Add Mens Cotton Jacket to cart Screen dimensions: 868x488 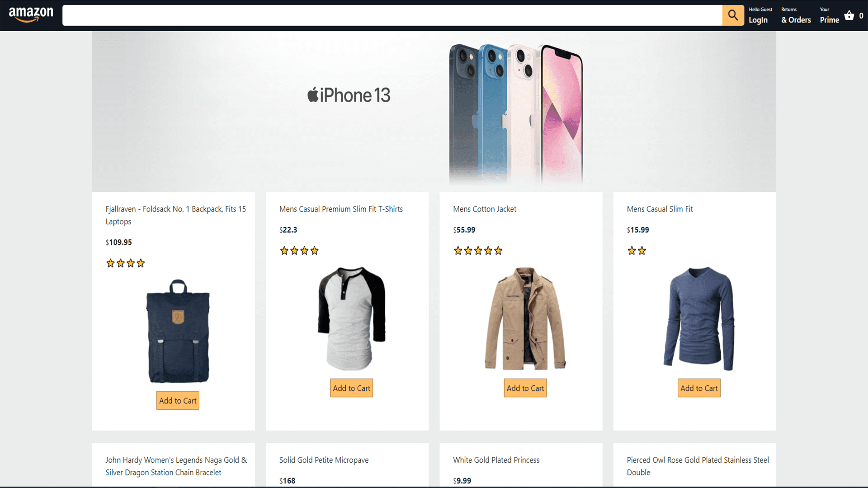coord(525,388)
